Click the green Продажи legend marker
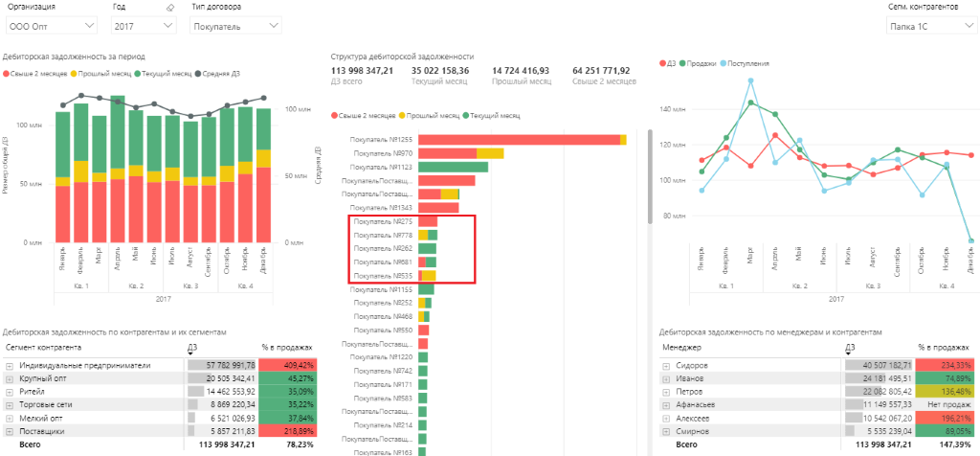This screenshot has width=980, height=456. [x=683, y=63]
